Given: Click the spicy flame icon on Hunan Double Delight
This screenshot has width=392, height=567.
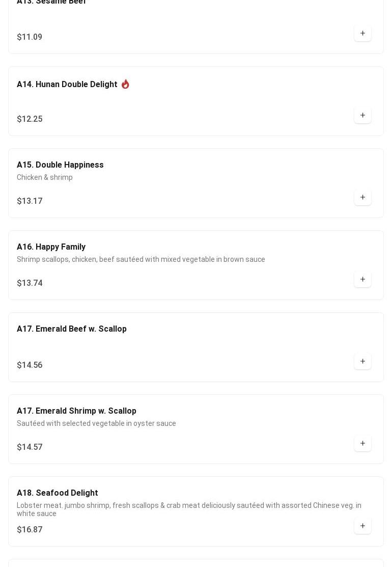Looking at the screenshot, I should [125, 84].
